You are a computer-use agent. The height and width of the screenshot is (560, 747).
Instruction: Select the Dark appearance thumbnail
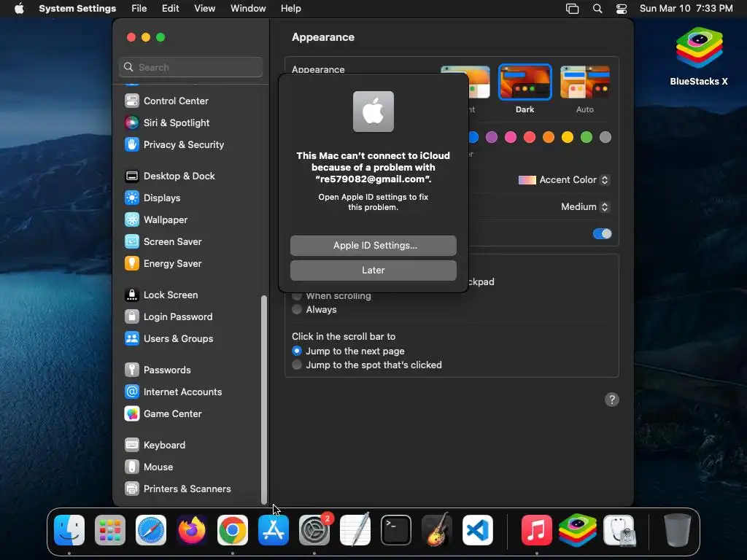525,82
